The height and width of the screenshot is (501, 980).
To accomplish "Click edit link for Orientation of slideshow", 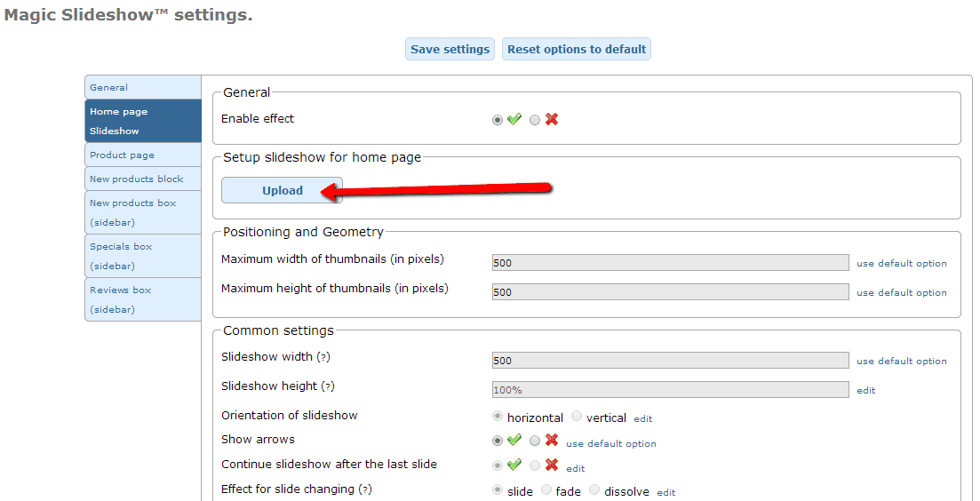I will pyautogui.click(x=642, y=418).
